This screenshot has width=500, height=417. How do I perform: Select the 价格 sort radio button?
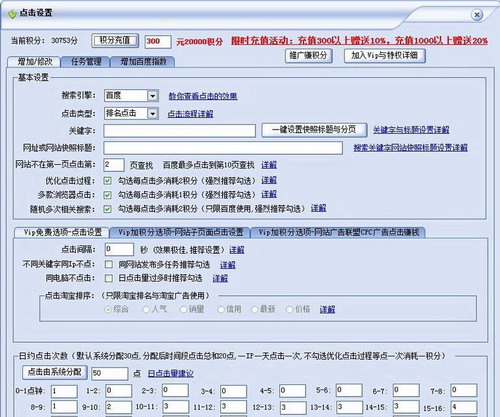click(x=289, y=310)
